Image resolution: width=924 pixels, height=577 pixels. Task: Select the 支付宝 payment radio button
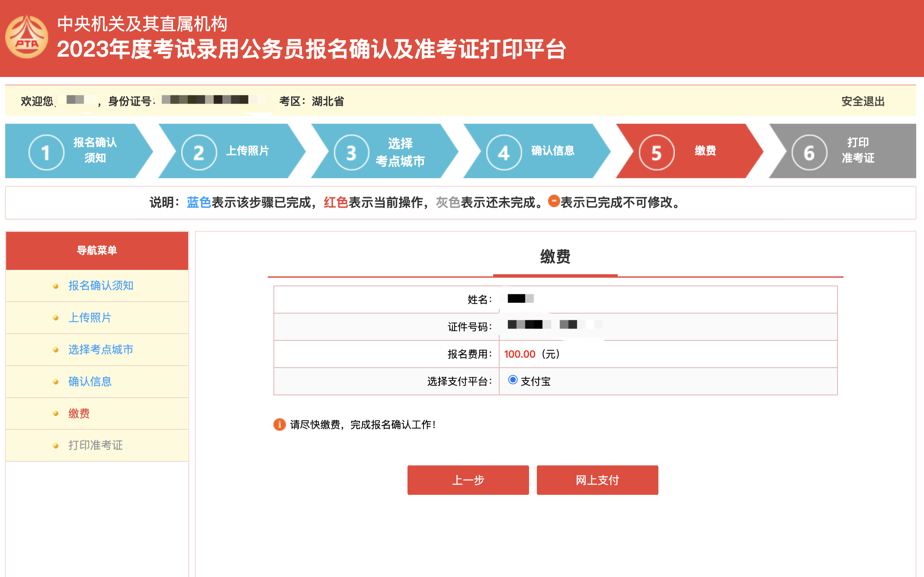coord(513,380)
